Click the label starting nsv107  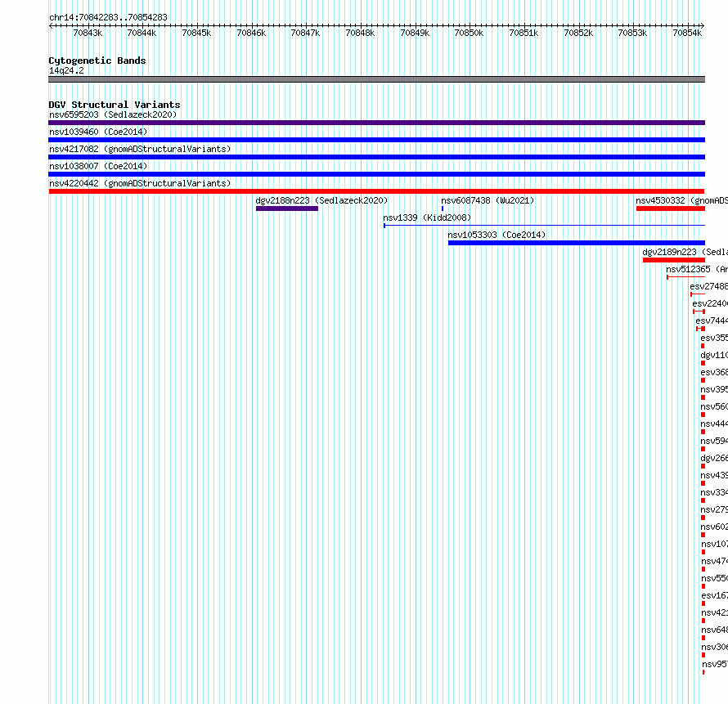pyautogui.click(x=715, y=544)
